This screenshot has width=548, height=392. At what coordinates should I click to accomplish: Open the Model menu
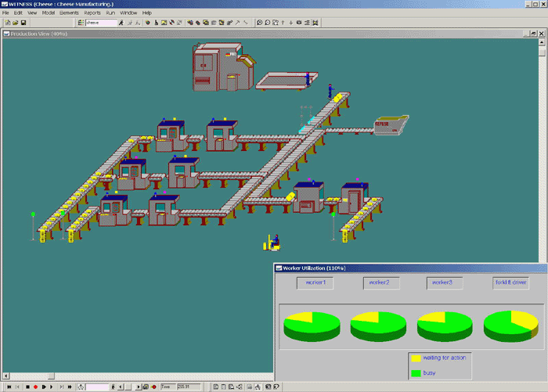49,13
